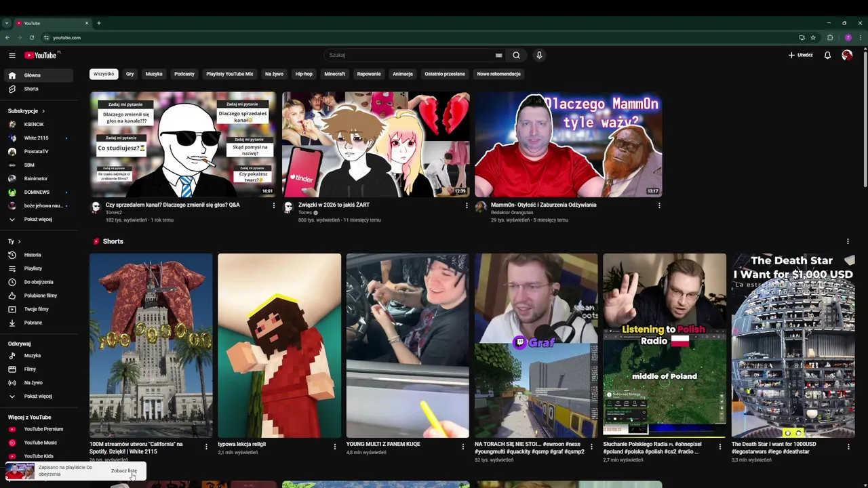The width and height of the screenshot is (868, 488).
Task: Open options for 'Czy sprzedałem kanał' video
Action: (x=274, y=205)
